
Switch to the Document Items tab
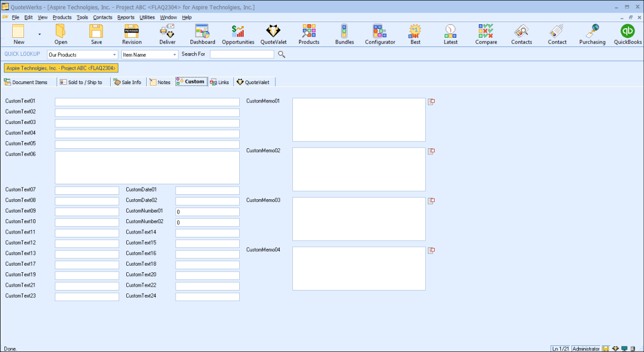point(26,82)
